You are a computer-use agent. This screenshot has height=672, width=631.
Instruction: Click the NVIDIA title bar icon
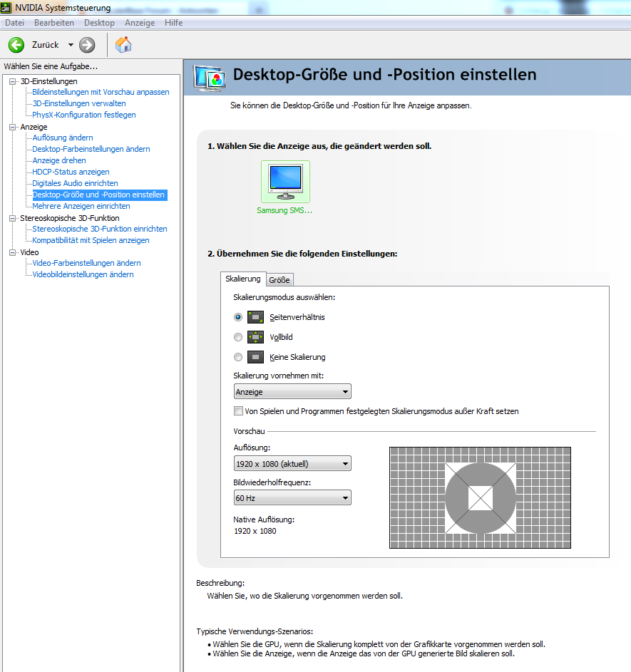[6, 7]
